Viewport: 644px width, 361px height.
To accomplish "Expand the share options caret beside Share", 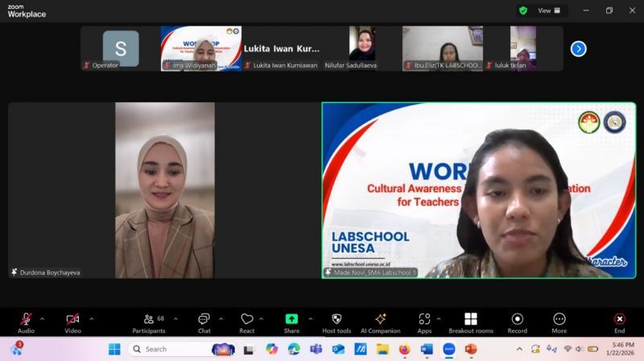I will (x=310, y=318).
